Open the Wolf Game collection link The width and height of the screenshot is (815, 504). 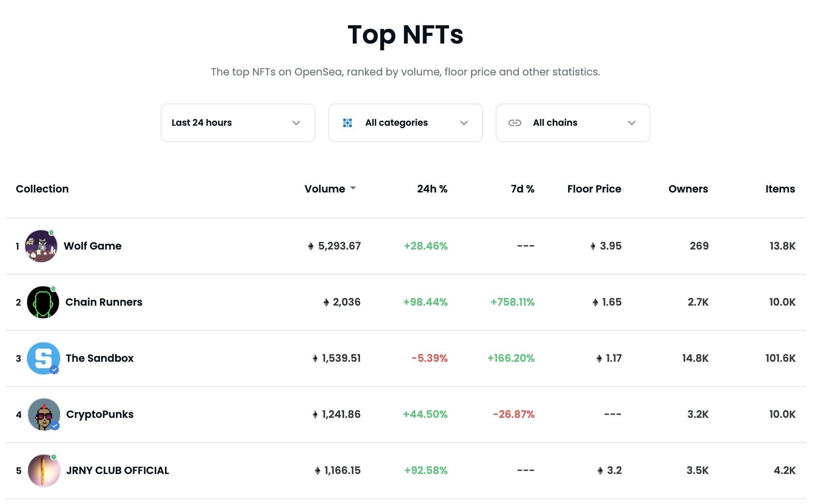92,246
